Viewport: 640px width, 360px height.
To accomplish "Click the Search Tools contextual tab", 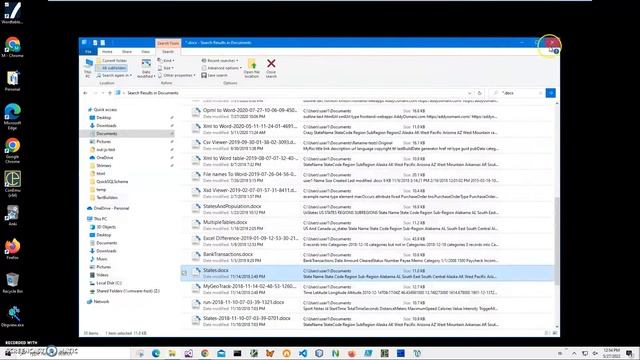I will click(x=168, y=43).
